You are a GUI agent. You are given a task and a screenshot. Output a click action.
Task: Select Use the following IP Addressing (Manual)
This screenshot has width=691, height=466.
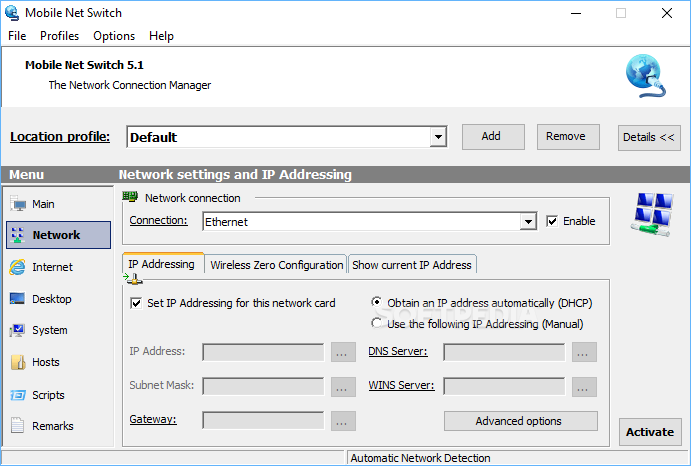tap(376, 323)
